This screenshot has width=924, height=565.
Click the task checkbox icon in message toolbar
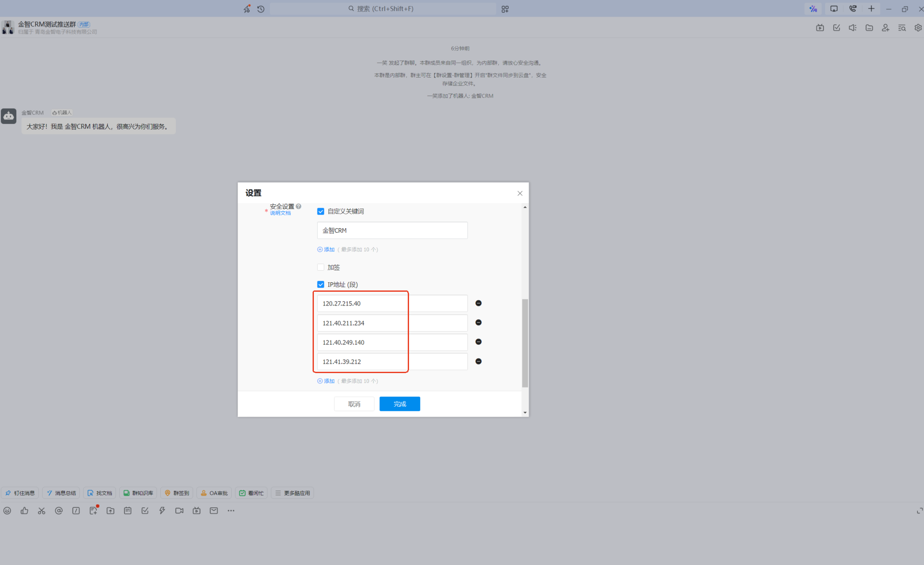[145, 510]
